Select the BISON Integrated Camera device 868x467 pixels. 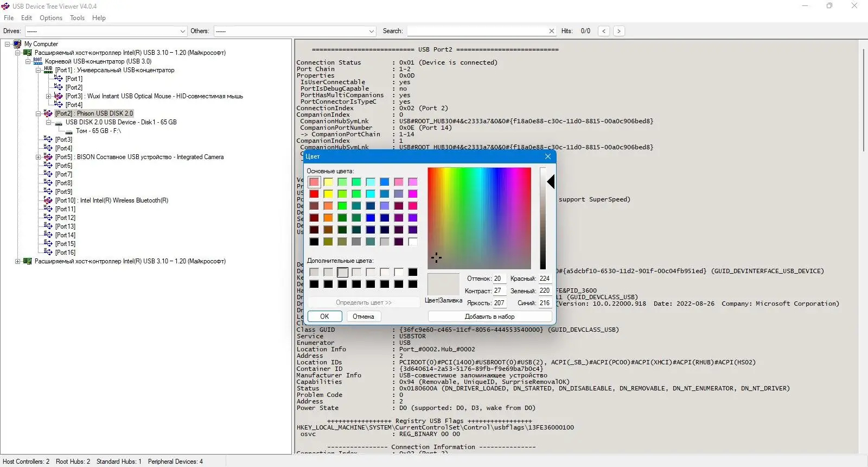pos(139,157)
